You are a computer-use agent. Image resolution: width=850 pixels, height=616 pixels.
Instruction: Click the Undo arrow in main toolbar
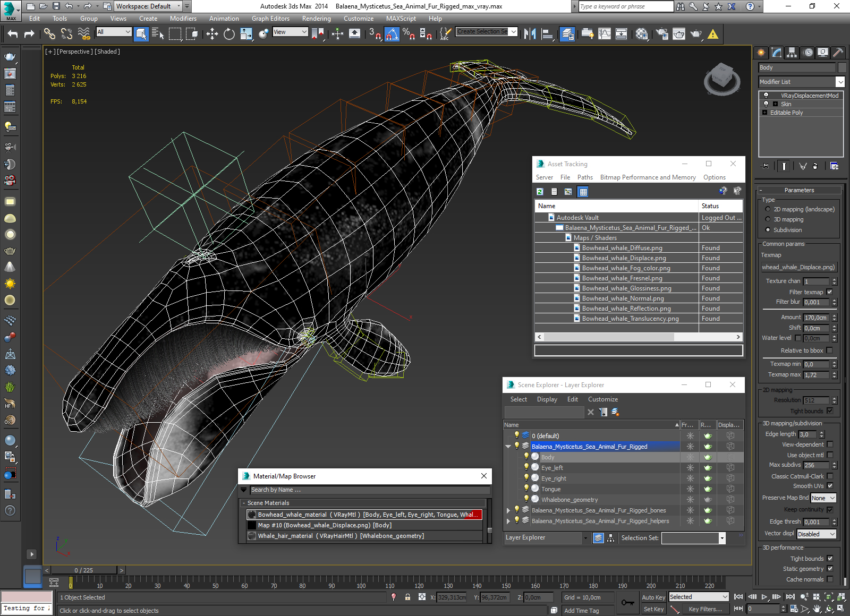tap(13, 34)
